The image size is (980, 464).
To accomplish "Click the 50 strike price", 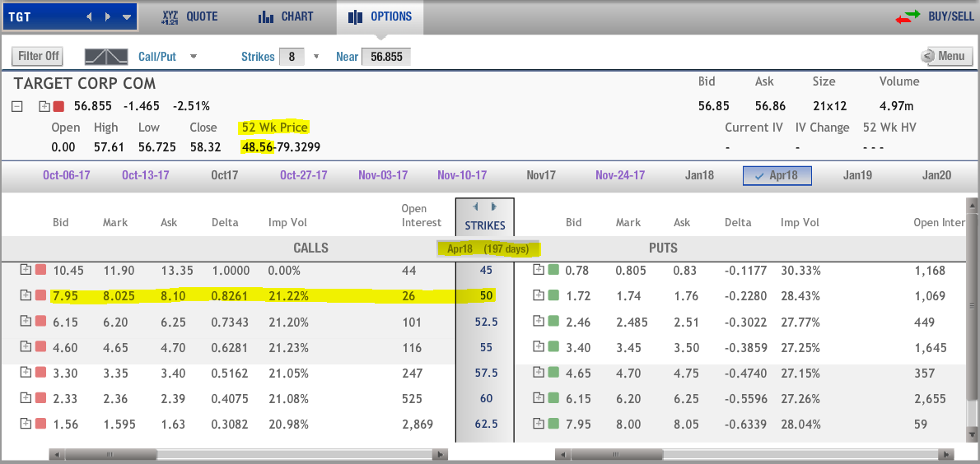I will click(x=486, y=296).
